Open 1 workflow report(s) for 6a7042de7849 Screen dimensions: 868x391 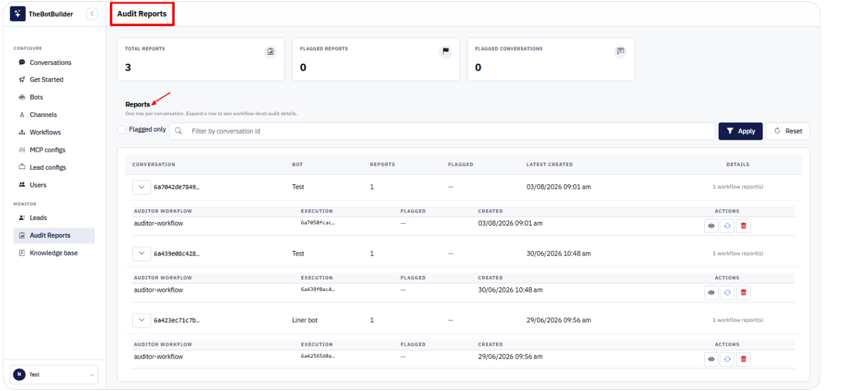tap(738, 187)
